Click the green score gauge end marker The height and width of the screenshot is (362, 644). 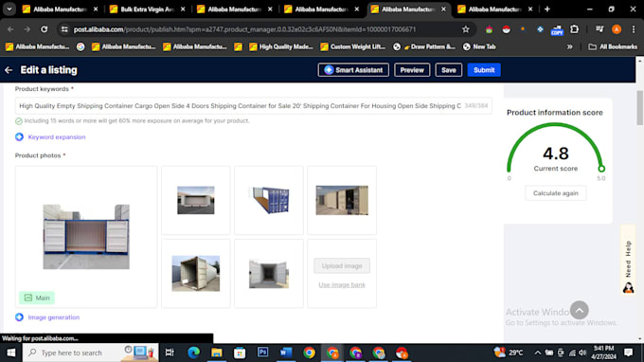tap(601, 169)
